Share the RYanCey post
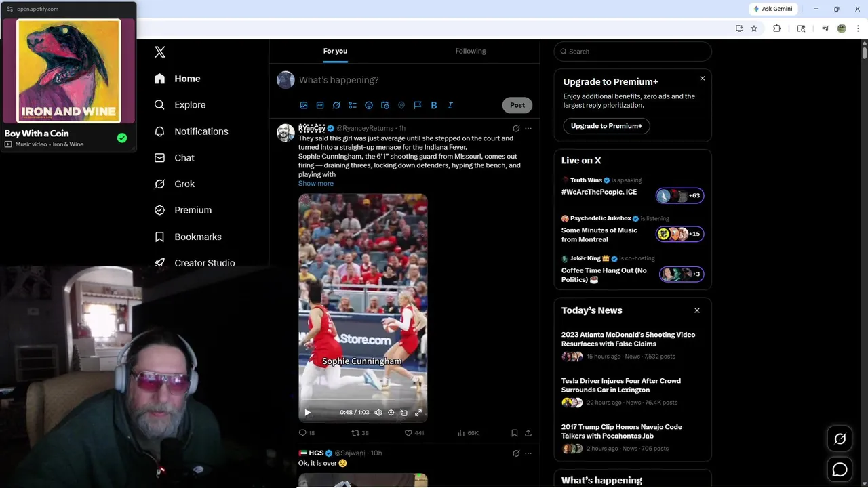Viewport: 868px width, 488px height. 528,432
